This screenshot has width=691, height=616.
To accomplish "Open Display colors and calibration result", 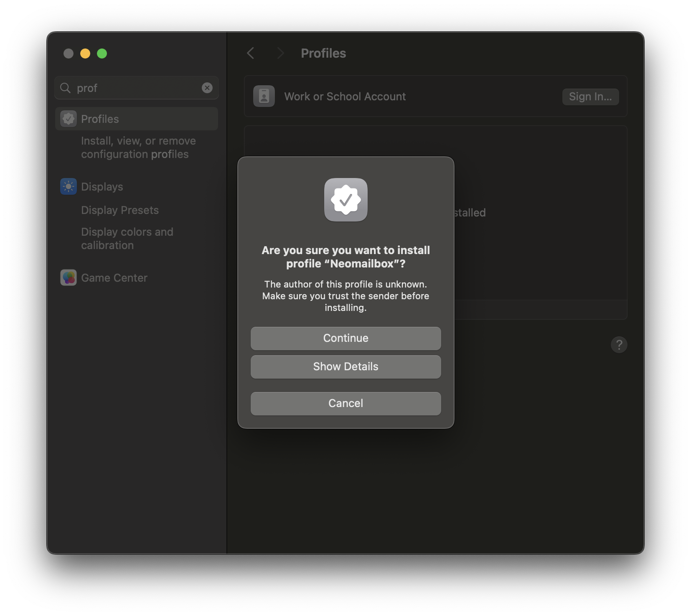I will tap(127, 239).
